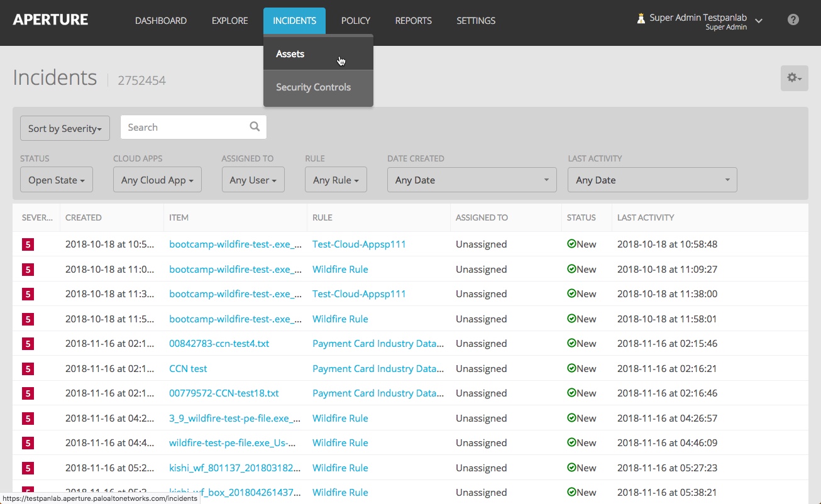821x504 pixels.
Task: Open the Wildfire Rule link
Action: pyautogui.click(x=340, y=269)
